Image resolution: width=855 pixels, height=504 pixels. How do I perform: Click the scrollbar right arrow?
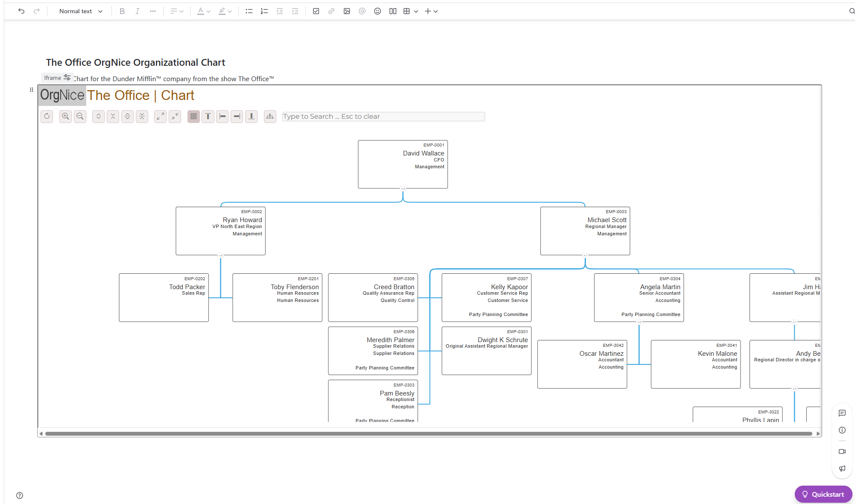(818, 434)
